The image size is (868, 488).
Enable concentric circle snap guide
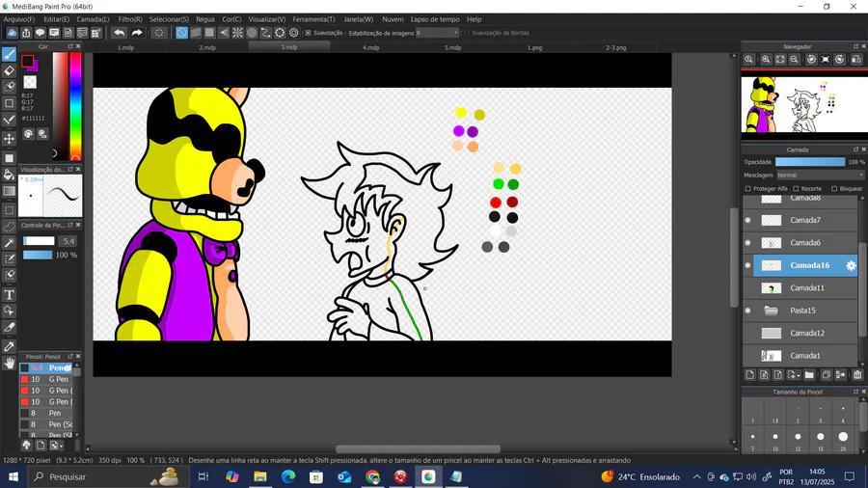tap(252, 33)
